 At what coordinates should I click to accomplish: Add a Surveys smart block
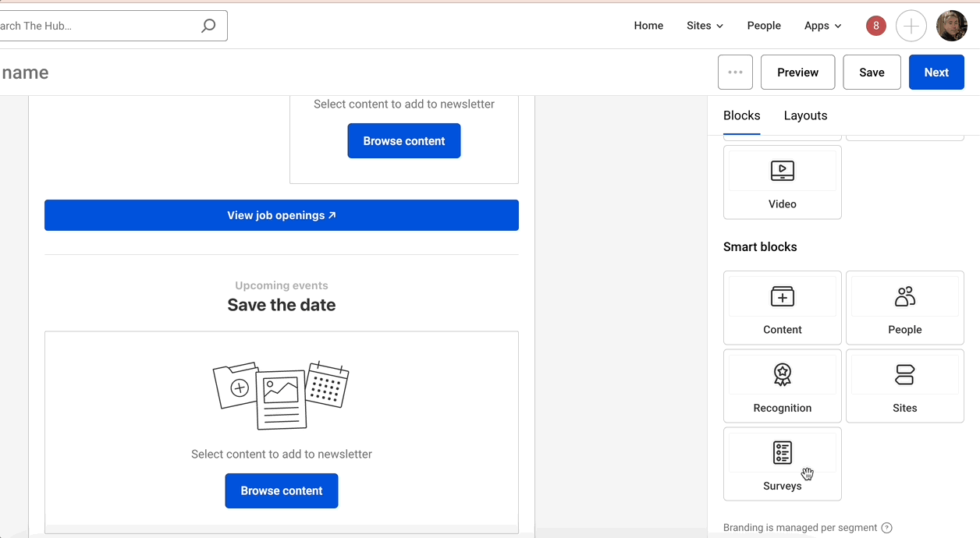[x=782, y=464]
